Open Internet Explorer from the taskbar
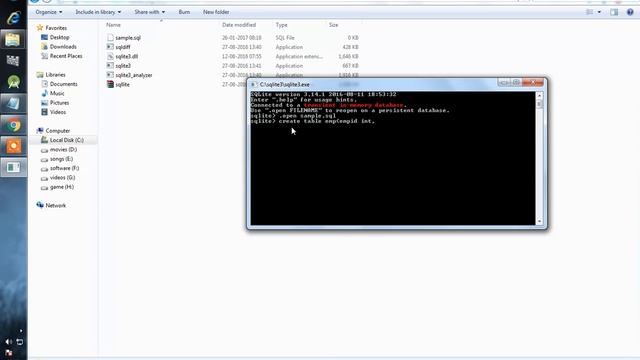 click(x=13, y=18)
